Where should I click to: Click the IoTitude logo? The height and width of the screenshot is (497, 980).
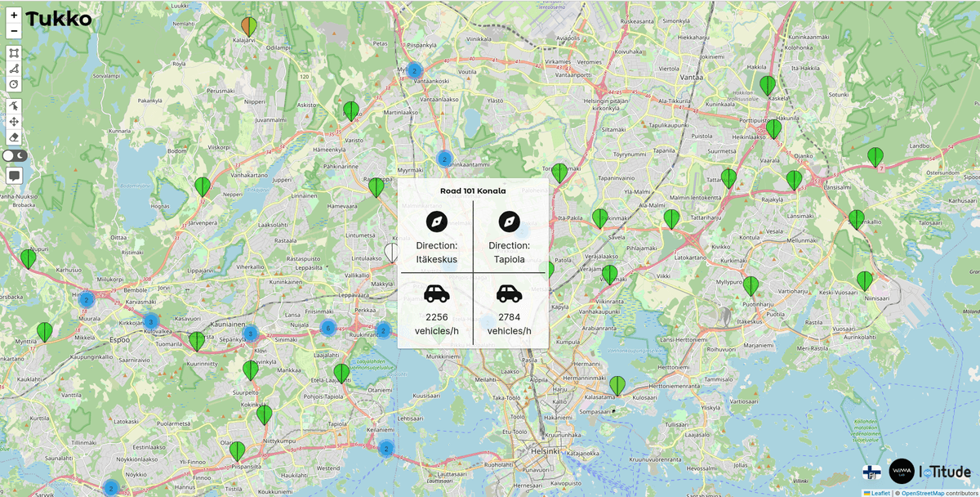pos(945,472)
